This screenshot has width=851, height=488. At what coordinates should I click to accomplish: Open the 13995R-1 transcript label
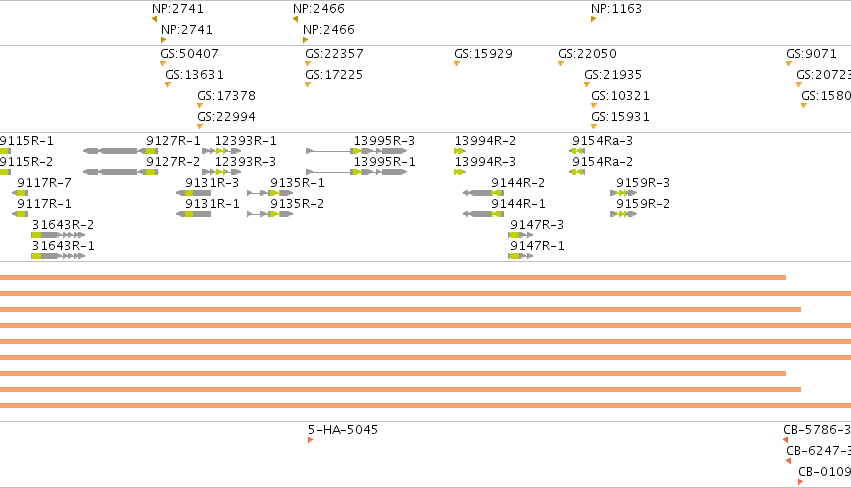[x=385, y=162]
